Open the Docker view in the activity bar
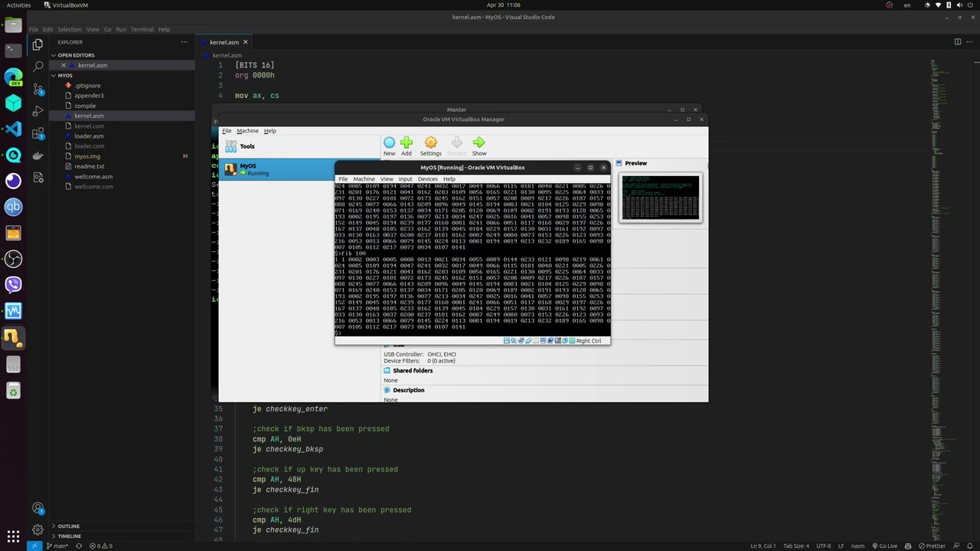The height and width of the screenshot is (551, 980). pos(38,155)
